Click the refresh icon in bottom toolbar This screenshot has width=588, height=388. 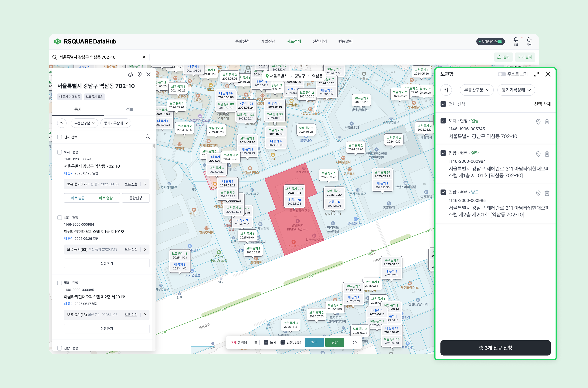tap(355, 342)
